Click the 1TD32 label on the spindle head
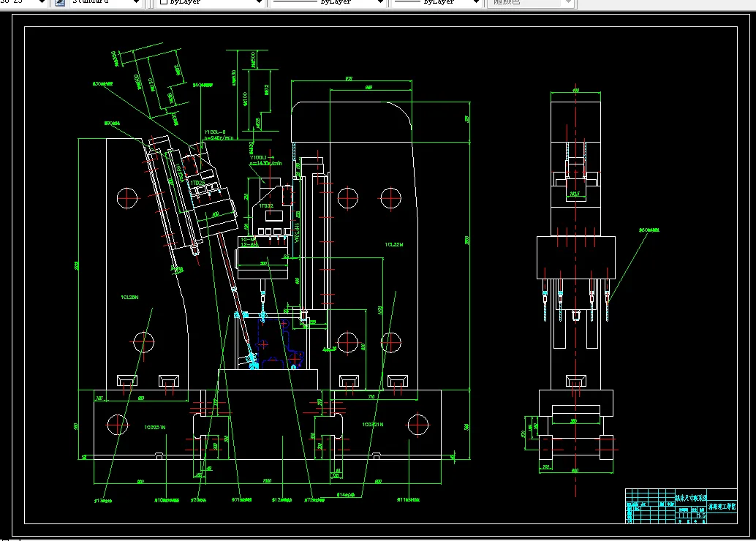Screen dimensions: 756x541 [x=266, y=206]
